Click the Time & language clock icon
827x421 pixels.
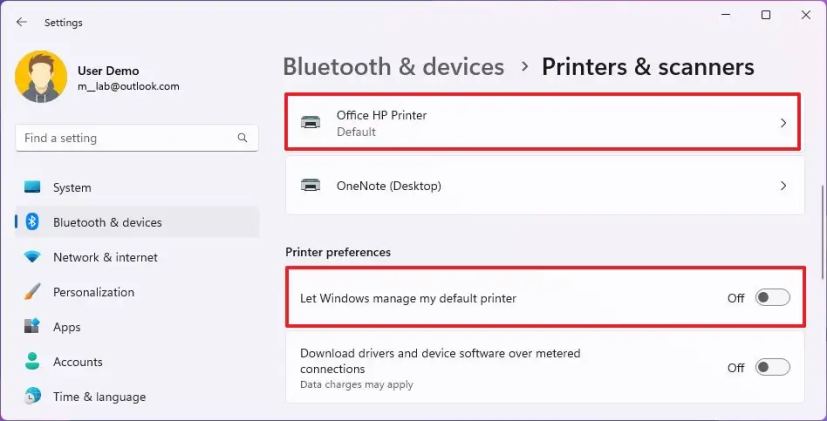(32, 396)
